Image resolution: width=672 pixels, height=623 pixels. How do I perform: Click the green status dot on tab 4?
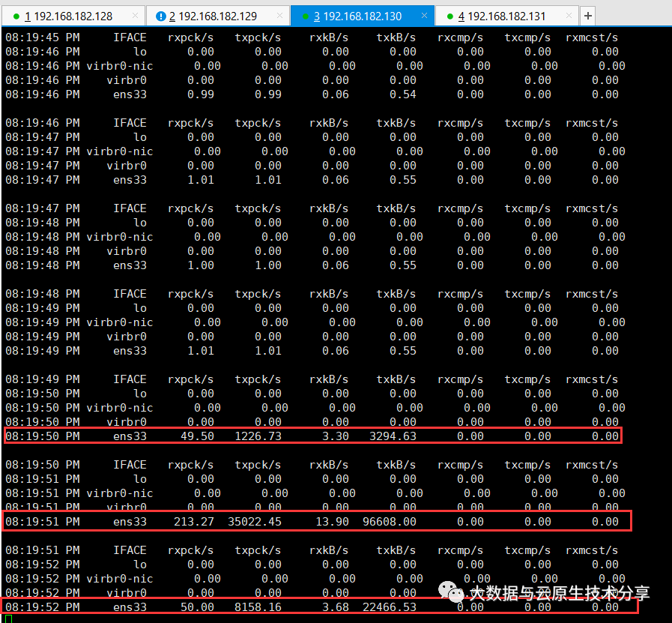point(450,16)
